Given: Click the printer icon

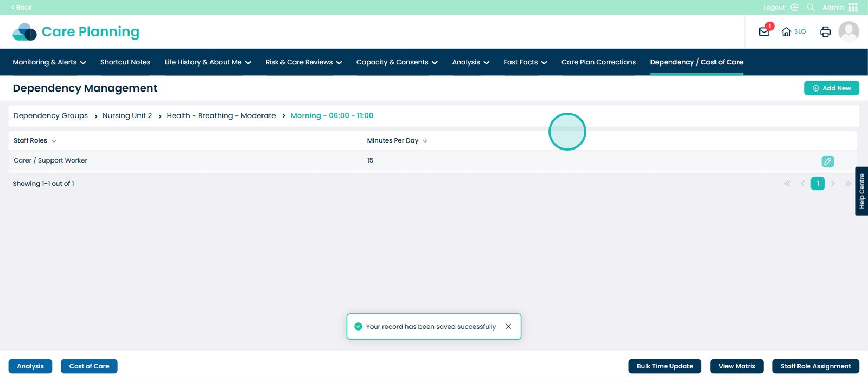Looking at the screenshot, I should click(825, 32).
